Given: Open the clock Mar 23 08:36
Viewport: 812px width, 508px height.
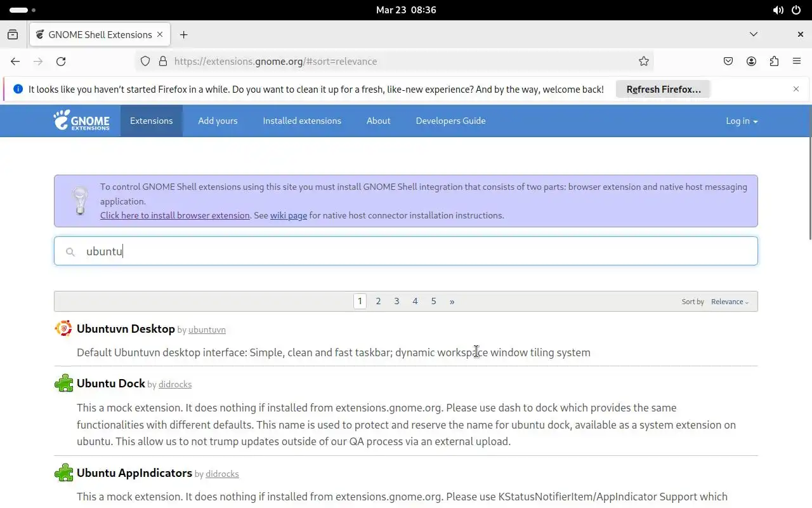Looking at the screenshot, I should [406, 10].
